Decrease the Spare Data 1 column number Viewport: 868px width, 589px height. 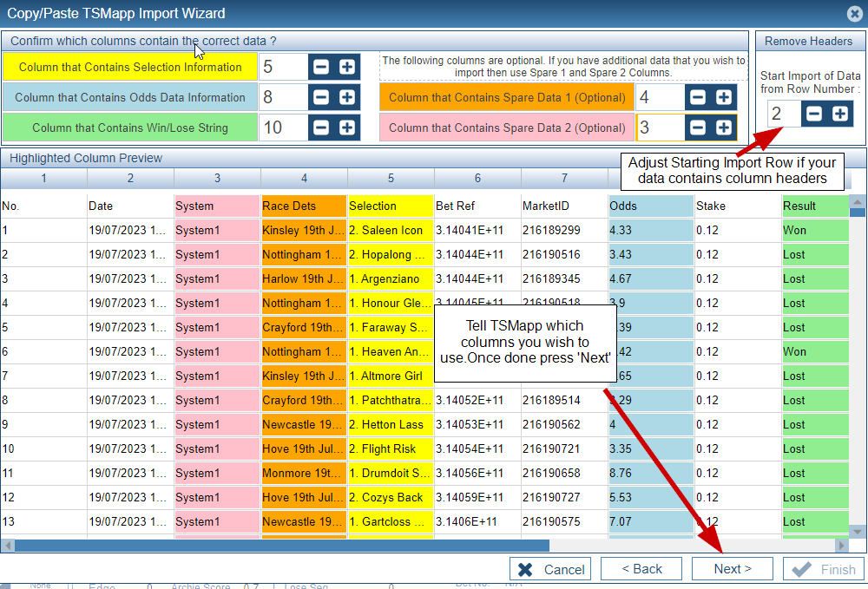coord(698,97)
